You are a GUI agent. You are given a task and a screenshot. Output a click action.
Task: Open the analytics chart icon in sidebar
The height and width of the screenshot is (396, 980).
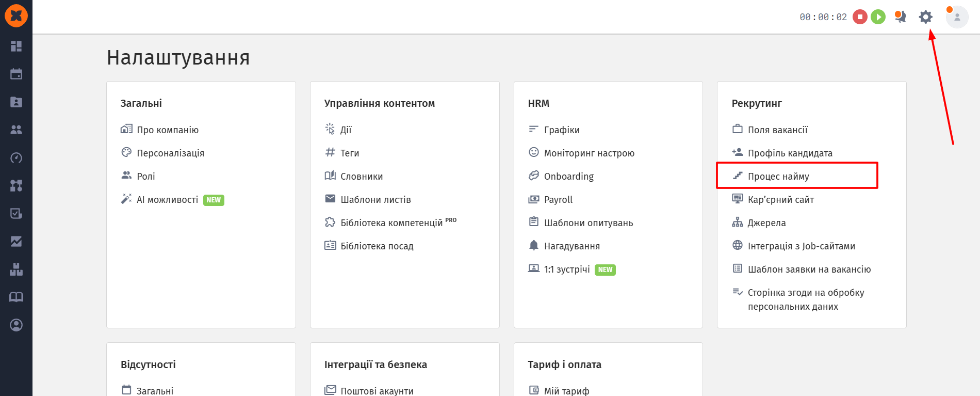coord(16,241)
